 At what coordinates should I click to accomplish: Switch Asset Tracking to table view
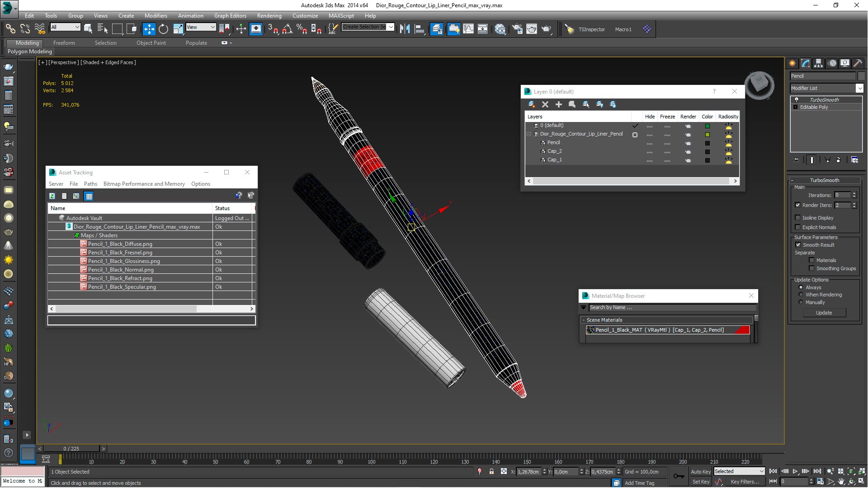click(89, 196)
